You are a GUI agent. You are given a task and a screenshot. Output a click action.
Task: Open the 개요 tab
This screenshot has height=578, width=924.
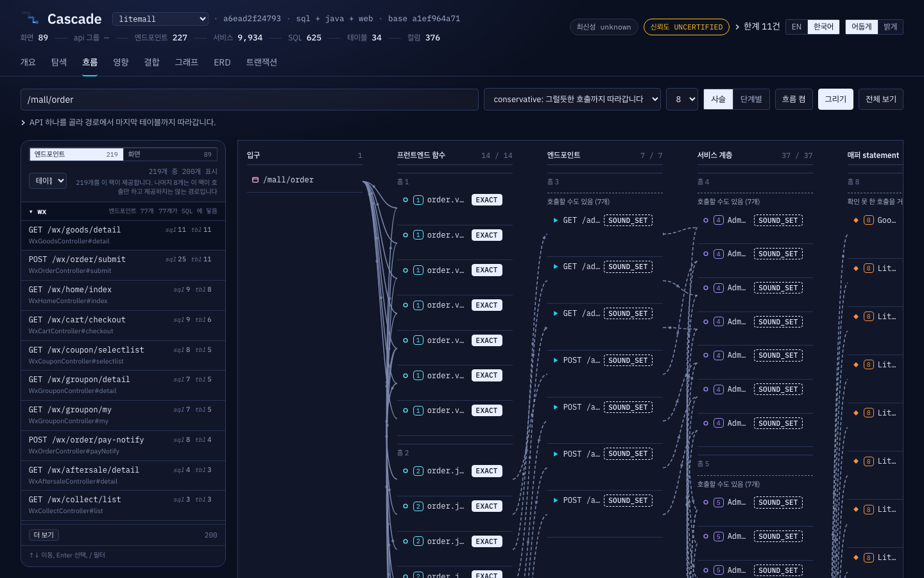coord(28,62)
